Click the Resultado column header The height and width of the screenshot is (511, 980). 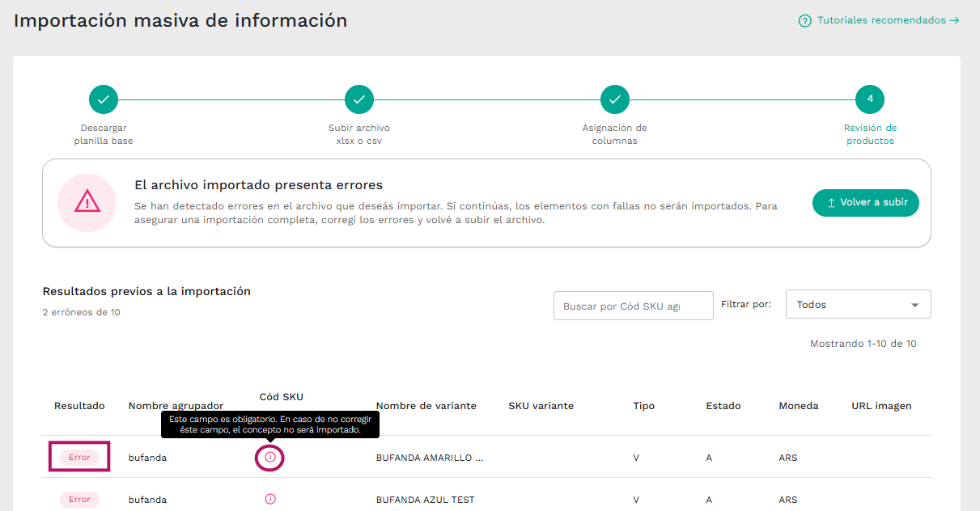[x=79, y=406]
